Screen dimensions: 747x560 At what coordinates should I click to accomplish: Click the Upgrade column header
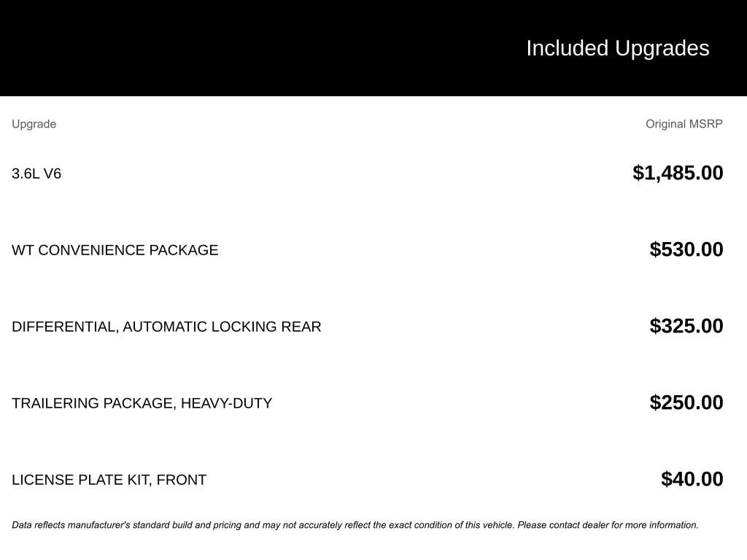pyautogui.click(x=34, y=124)
